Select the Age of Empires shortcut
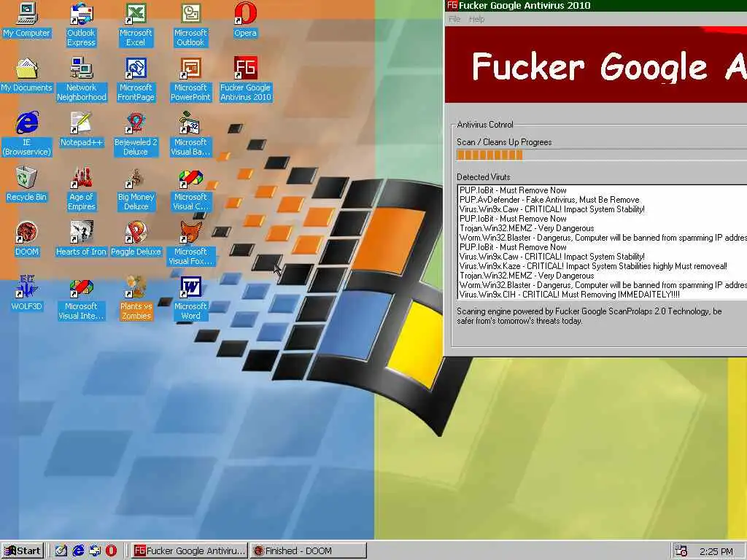The height and width of the screenshot is (560, 747). [x=82, y=189]
